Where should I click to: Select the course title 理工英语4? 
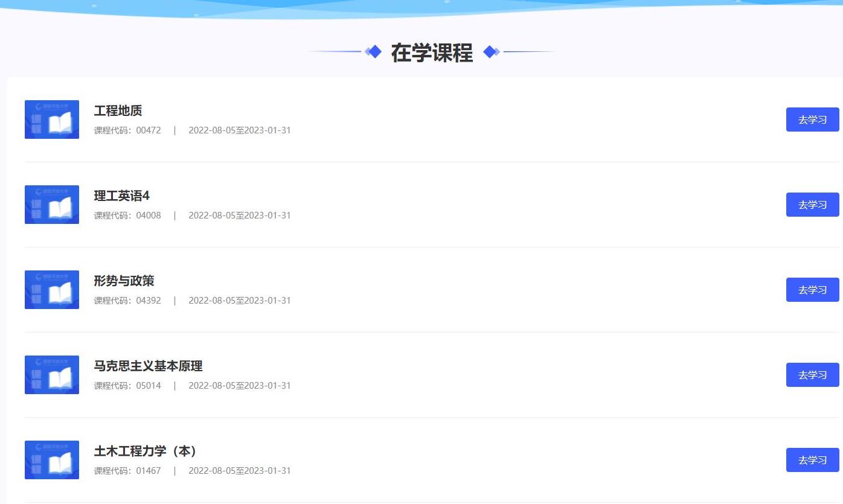[x=122, y=196]
